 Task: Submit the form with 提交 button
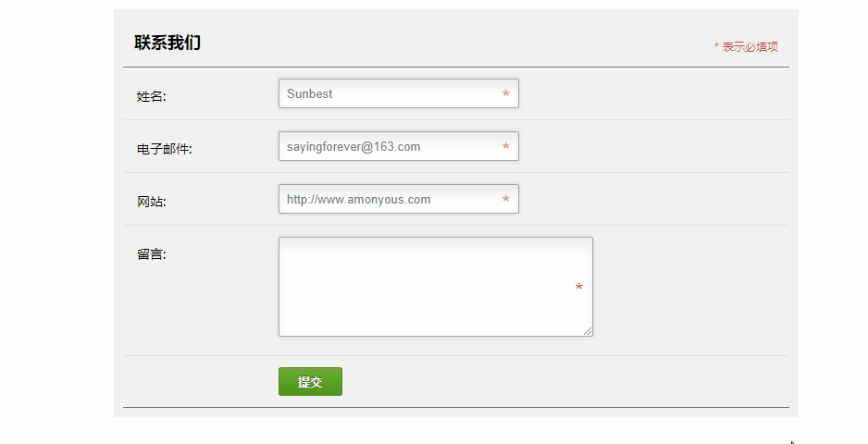310,381
